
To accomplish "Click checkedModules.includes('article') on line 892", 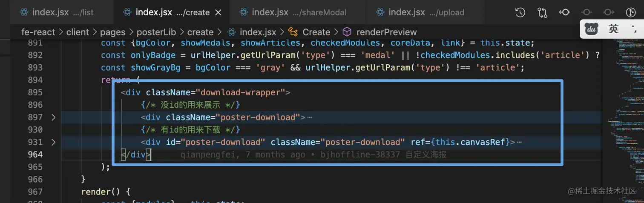I will point(505,55).
